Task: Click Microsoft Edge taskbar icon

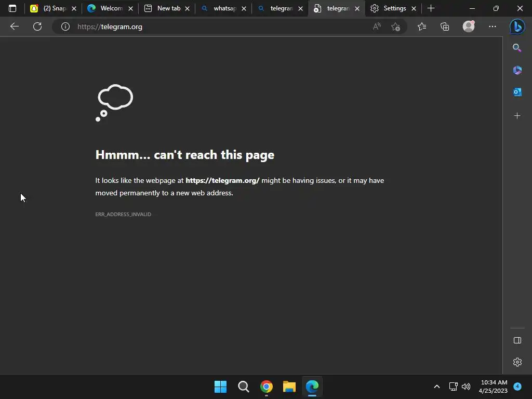Action: pos(312,387)
